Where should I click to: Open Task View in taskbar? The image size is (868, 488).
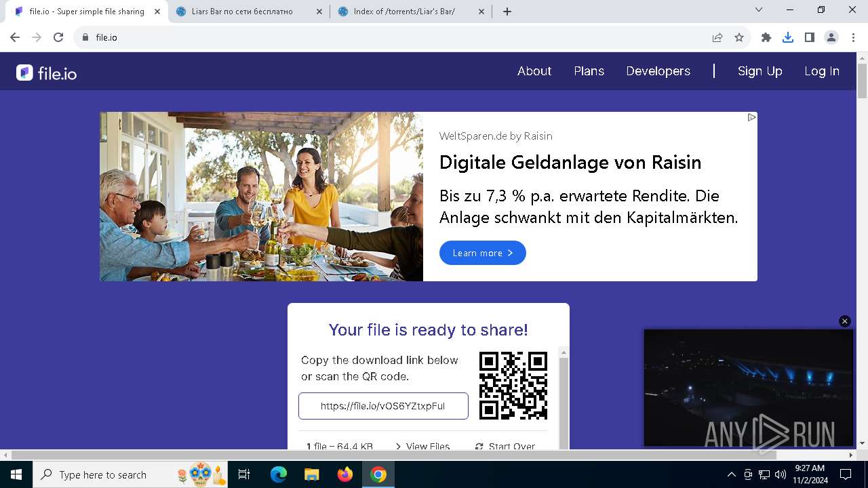tap(245, 474)
